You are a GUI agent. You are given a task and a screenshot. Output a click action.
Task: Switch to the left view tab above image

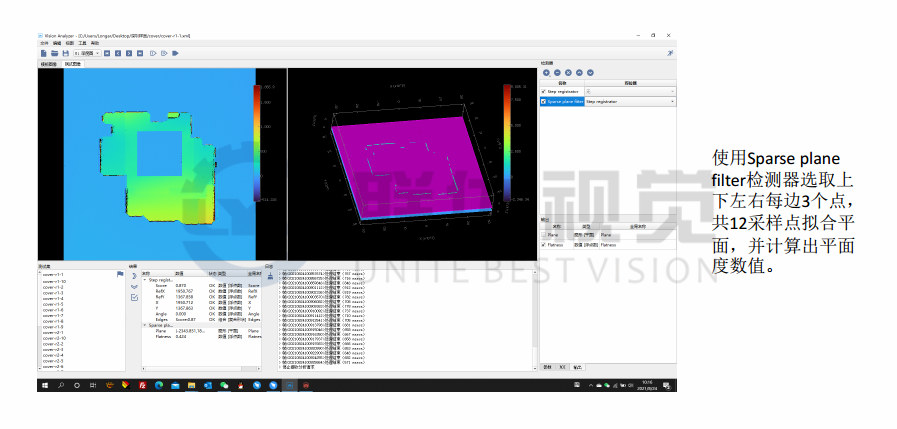coord(48,63)
